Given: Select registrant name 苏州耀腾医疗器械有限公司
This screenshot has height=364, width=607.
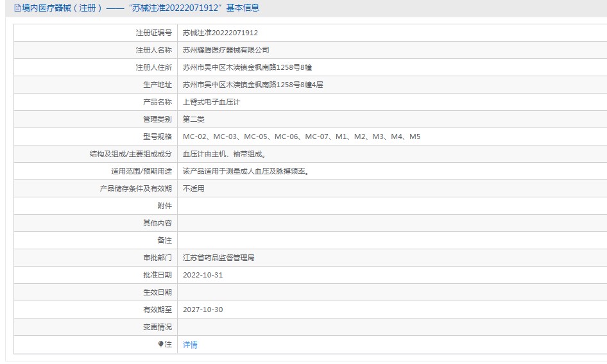Looking at the screenshot, I should point(226,50).
